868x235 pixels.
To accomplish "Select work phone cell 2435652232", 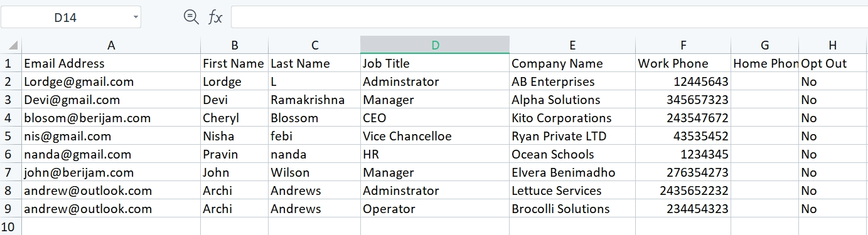I will 683,191.
